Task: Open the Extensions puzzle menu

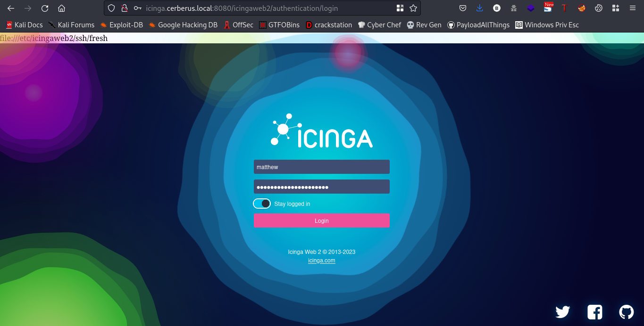Action: [x=615, y=8]
